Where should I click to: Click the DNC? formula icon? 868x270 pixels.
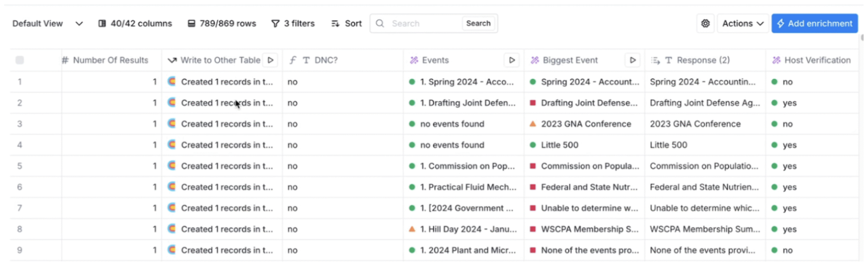[293, 60]
